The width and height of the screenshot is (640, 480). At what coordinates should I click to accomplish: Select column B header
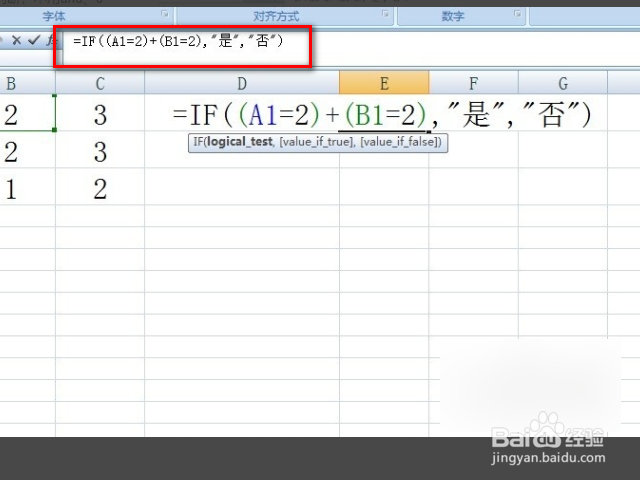[27, 83]
